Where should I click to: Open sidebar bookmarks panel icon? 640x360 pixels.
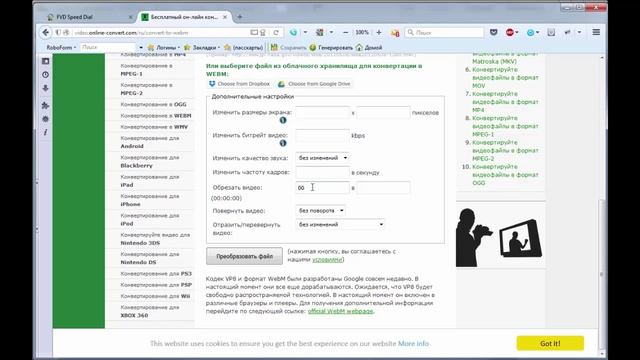(x=45, y=61)
